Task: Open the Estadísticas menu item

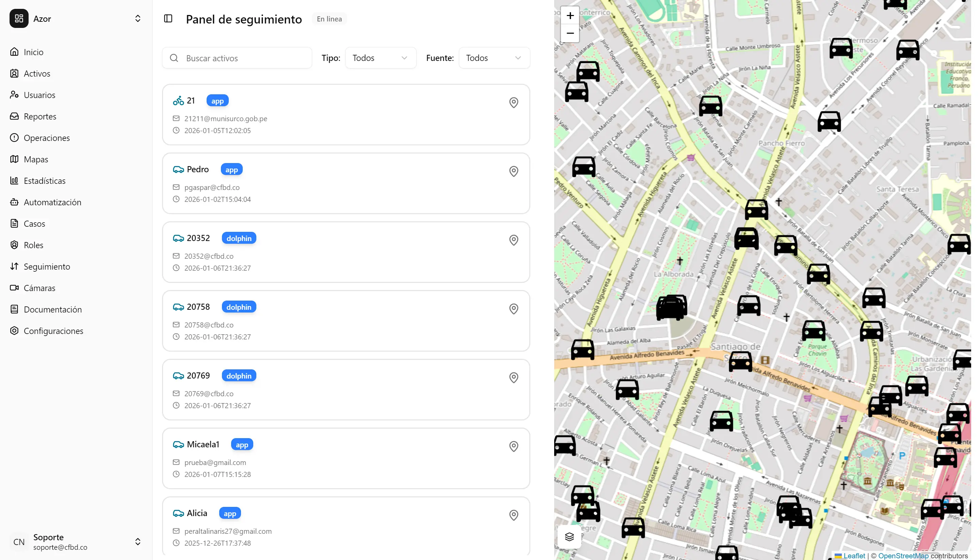Action: click(44, 181)
